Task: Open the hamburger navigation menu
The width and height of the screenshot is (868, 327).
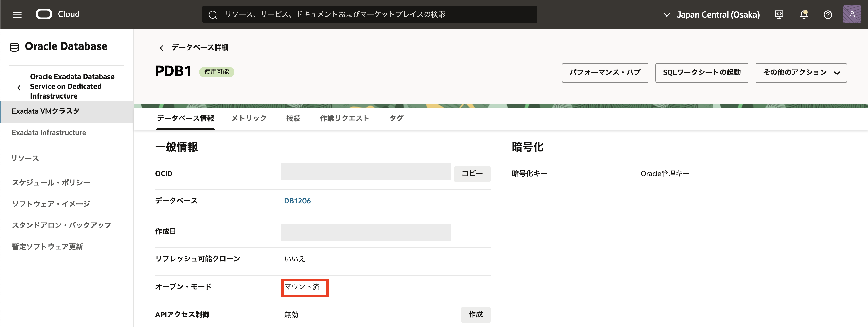Action: pos(17,14)
